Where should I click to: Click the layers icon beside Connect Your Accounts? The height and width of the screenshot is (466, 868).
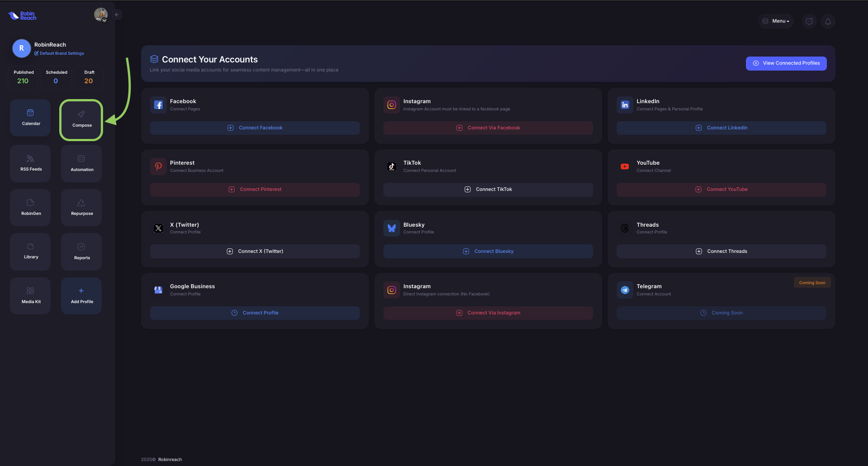click(x=154, y=59)
